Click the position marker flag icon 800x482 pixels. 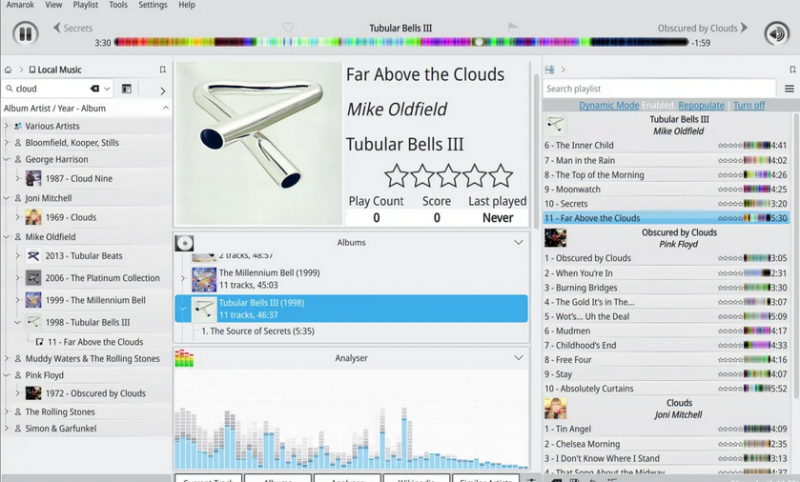(513, 27)
